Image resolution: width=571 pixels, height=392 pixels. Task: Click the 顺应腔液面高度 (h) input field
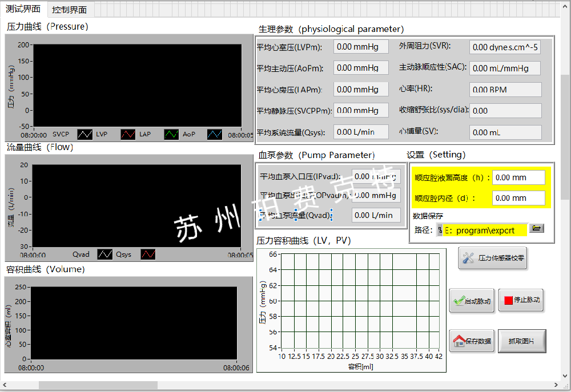pyautogui.click(x=518, y=177)
